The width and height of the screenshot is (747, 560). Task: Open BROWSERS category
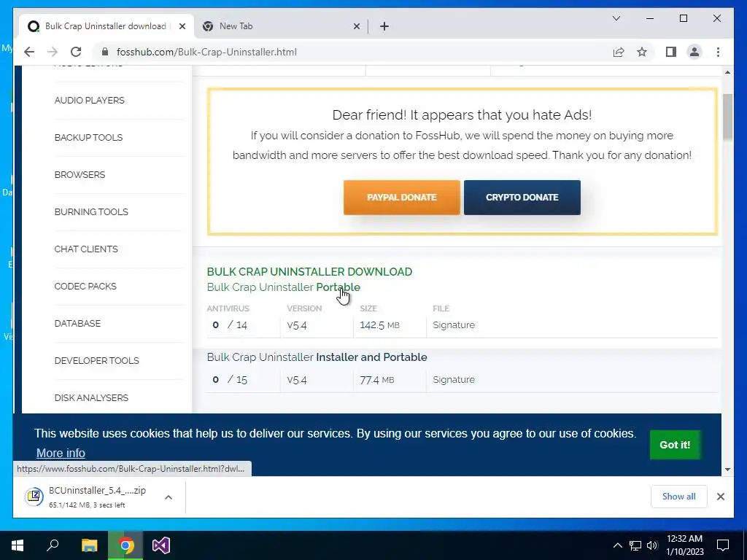80,175
